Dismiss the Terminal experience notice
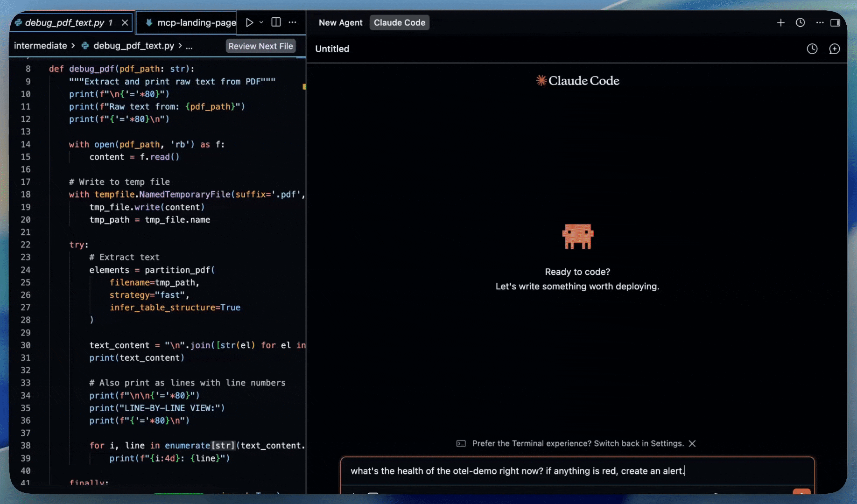The width and height of the screenshot is (857, 504). pyautogui.click(x=692, y=443)
